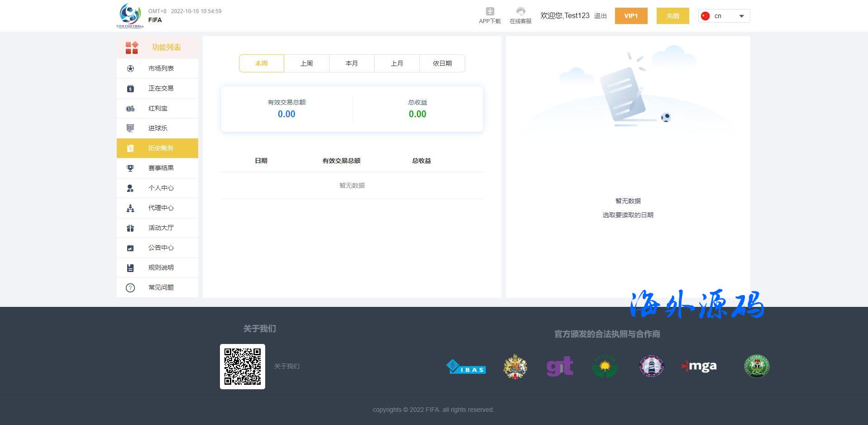Click the APP下载 download icon

tap(490, 11)
